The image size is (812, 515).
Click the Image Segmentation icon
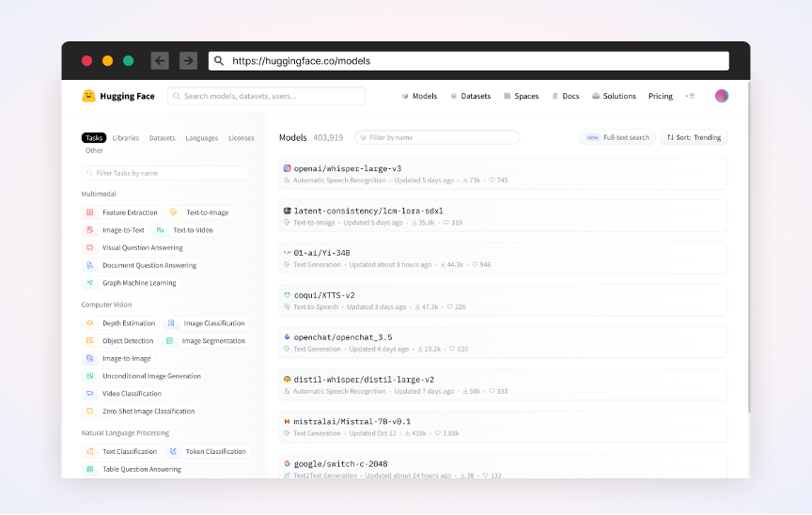click(169, 340)
